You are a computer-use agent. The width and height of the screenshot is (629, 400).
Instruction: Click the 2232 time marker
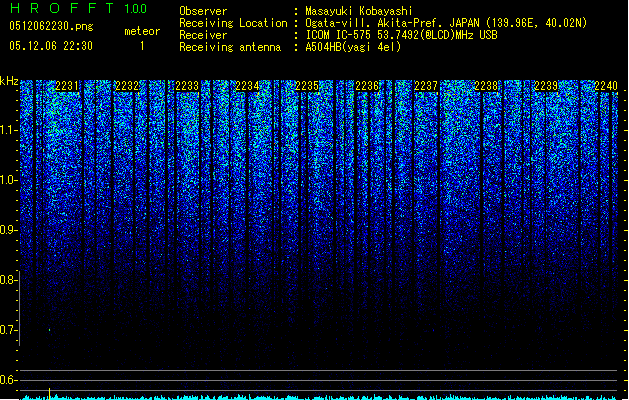[x=127, y=86]
